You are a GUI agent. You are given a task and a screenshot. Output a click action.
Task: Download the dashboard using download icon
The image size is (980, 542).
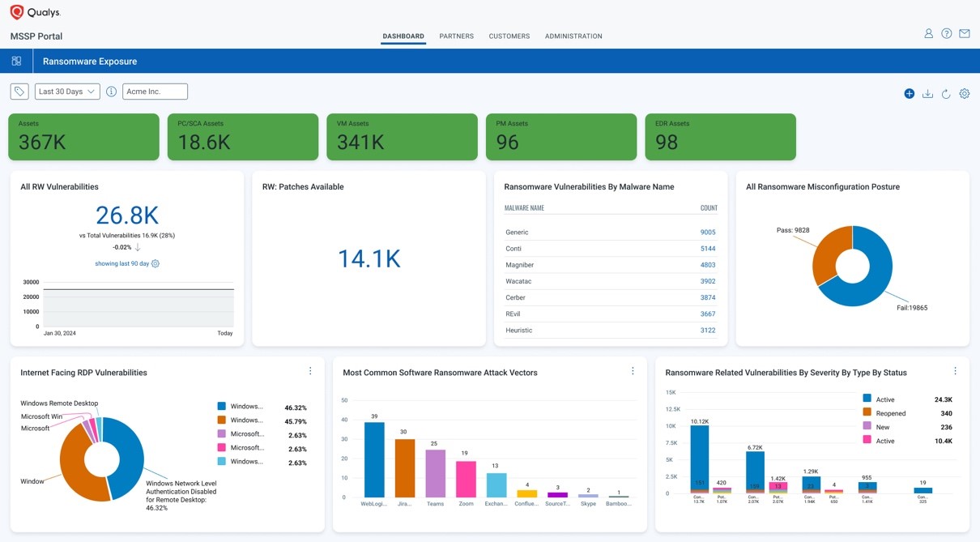pyautogui.click(x=927, y=94)
